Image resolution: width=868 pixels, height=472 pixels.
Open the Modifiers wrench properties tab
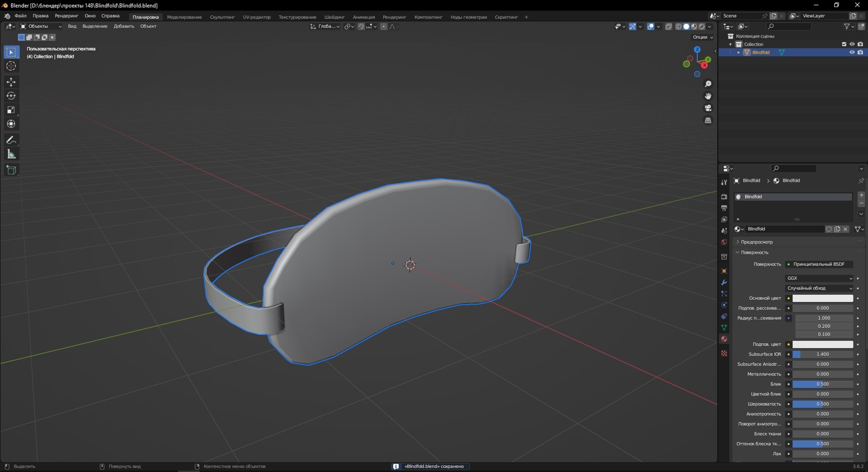[724, 283]
